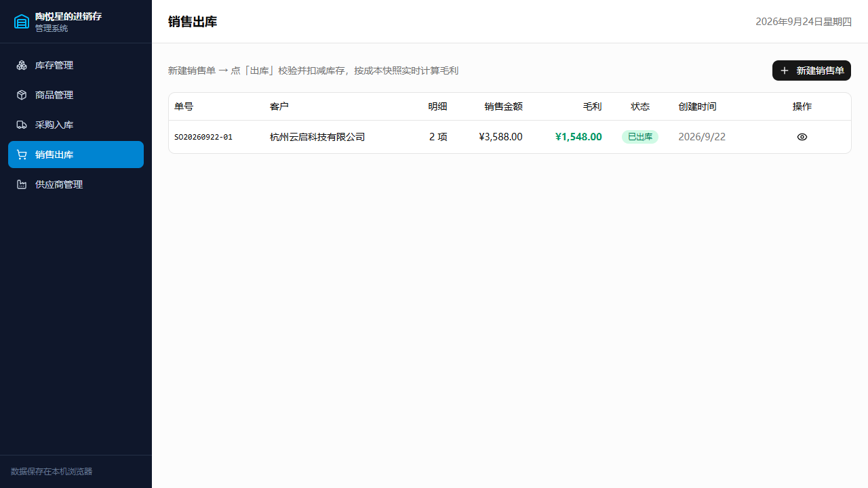View details of order SO20260922-01 via eye icon

click(x=802, y=137)
